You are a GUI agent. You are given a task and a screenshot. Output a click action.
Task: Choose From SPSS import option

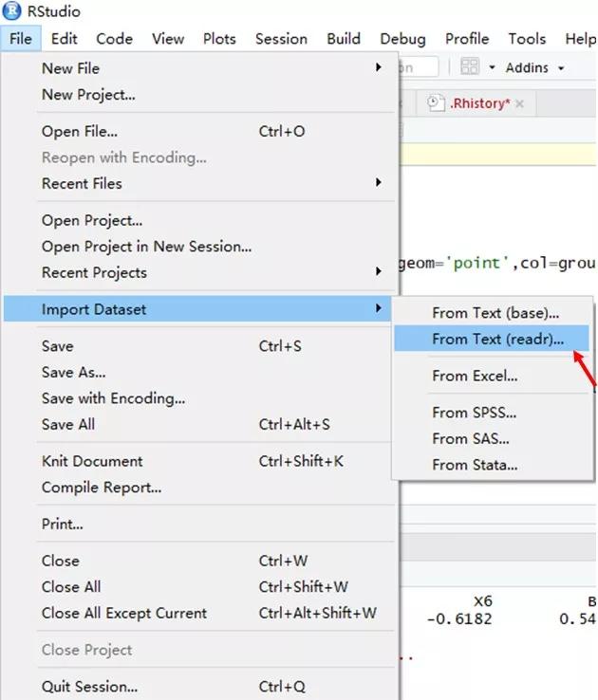click(x=474, y=413)
